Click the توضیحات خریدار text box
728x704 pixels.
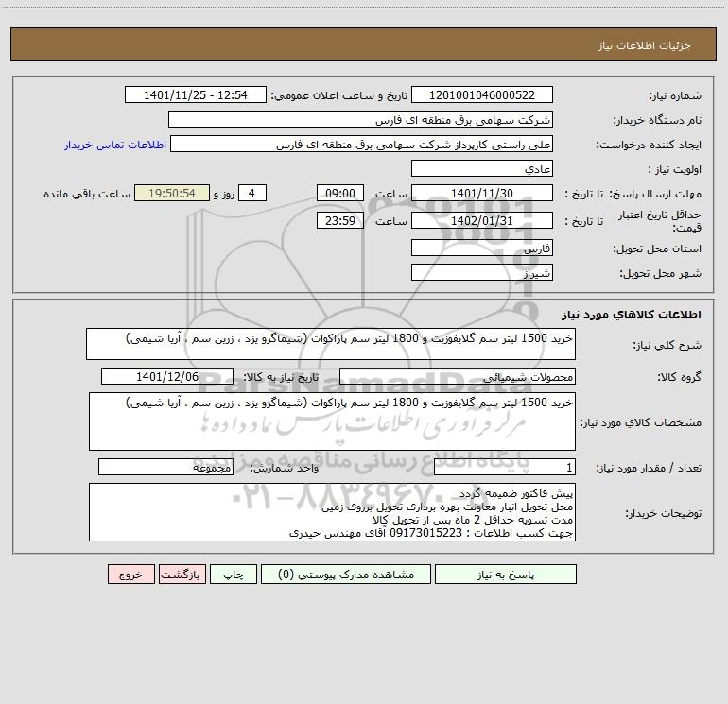332,512
